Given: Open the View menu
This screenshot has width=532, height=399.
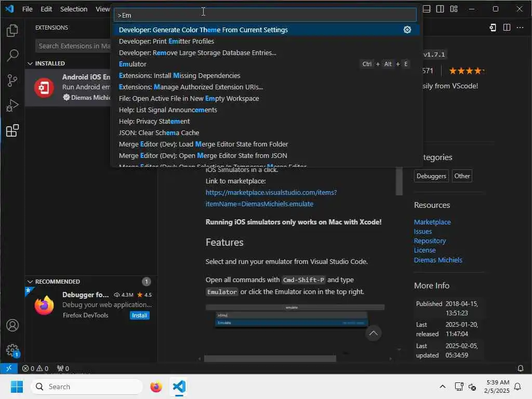Looking at the screenshot, I should coord(102,9).
